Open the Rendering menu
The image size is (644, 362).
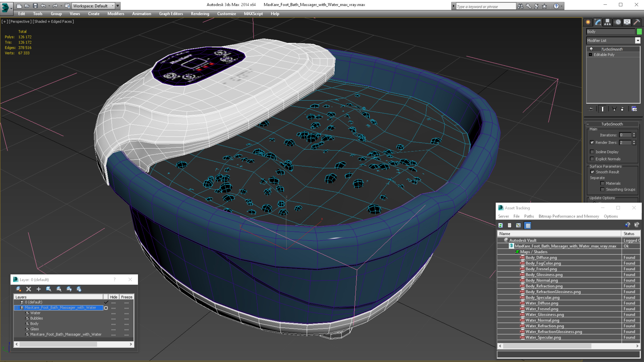[200, 13]
